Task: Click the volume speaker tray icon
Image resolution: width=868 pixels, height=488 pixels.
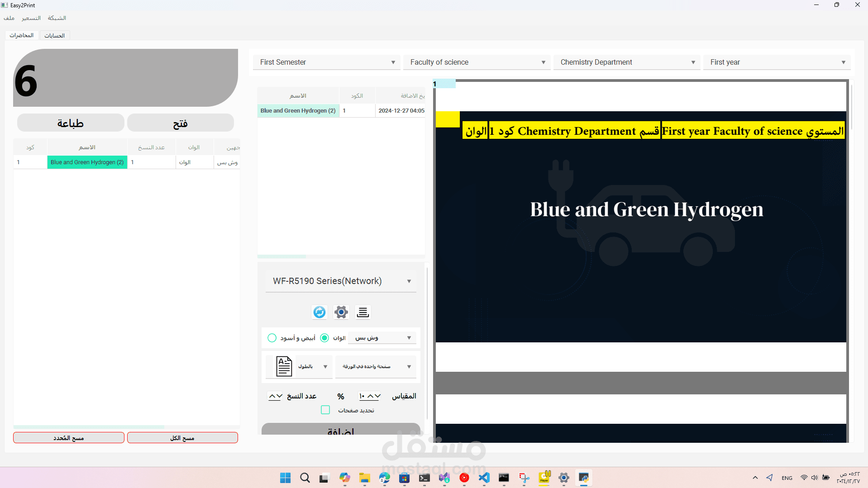Action: 815,478
